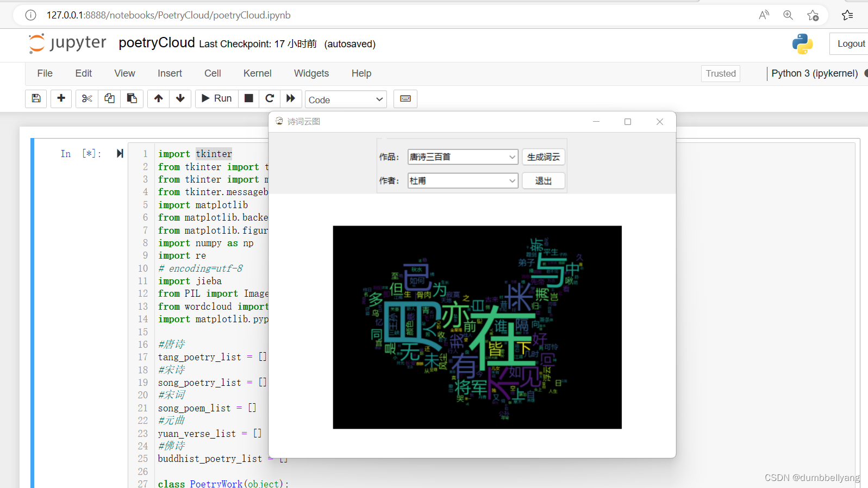Click code line 'song_poem_list = []'
Screen dimensions: 868x488
point(207,408)
